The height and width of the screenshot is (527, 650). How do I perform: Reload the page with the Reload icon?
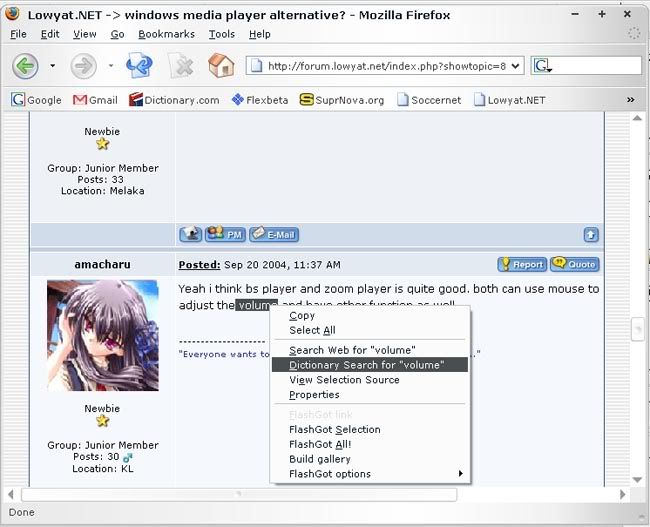tap(140, 66)
